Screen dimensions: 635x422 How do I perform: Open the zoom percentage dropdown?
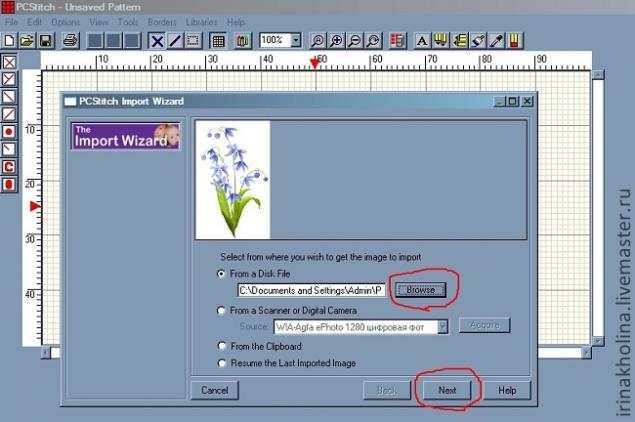coord(296,40)
